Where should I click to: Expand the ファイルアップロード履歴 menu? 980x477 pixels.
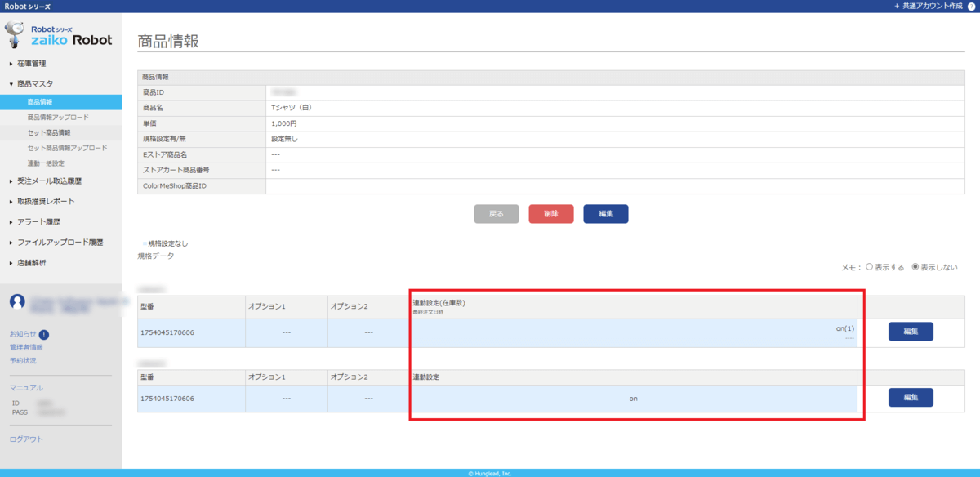point(60,243)
